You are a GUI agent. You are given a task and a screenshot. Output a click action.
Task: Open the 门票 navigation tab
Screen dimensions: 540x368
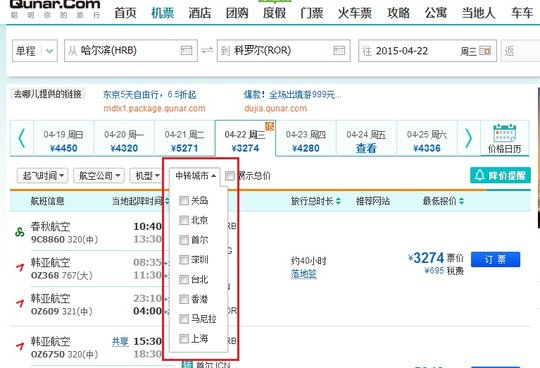tap(311, 13)
